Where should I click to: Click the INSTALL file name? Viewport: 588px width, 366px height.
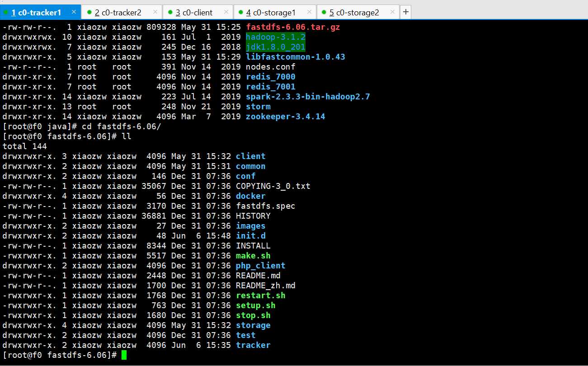[253, 246]
